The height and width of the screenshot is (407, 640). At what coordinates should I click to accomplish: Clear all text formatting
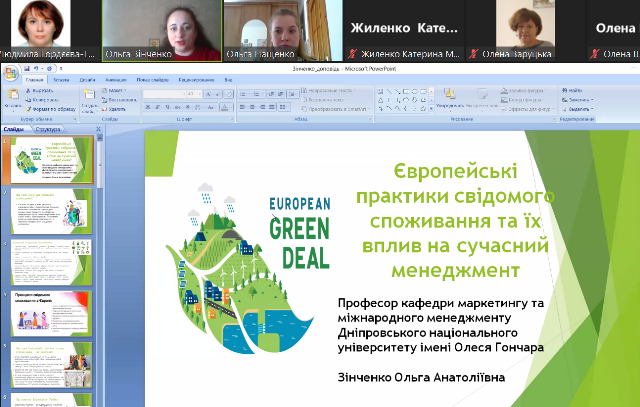point(229,94)
